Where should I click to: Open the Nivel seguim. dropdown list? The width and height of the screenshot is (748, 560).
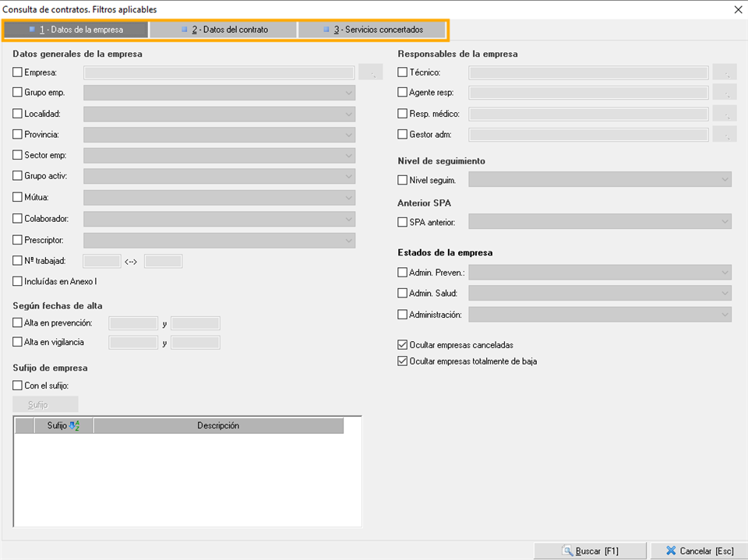point(725,180)
